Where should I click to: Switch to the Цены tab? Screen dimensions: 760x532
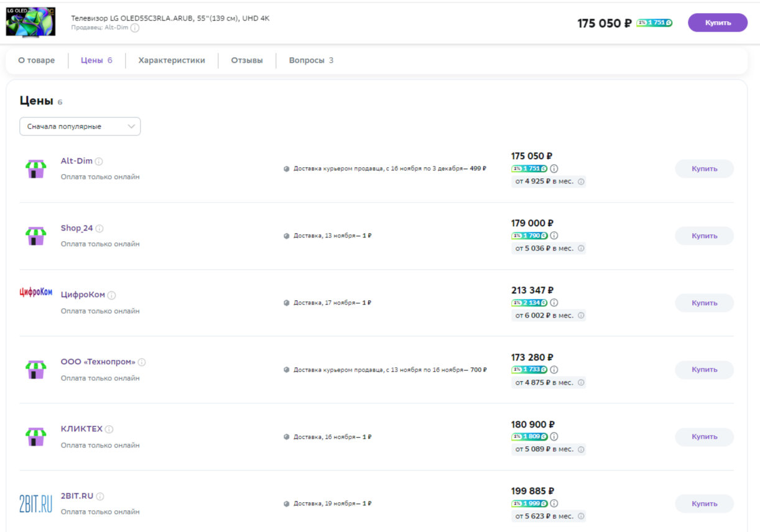tap(96, 60)
